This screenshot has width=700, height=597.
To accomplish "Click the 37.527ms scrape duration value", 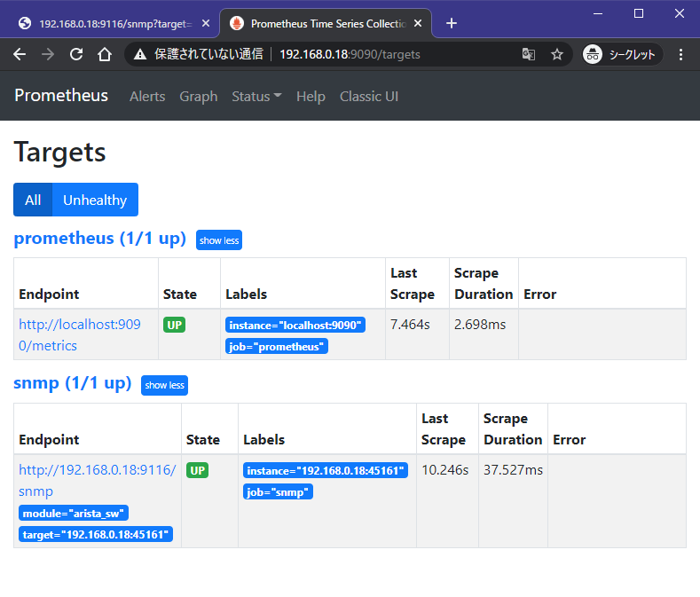I will point(513,470).
